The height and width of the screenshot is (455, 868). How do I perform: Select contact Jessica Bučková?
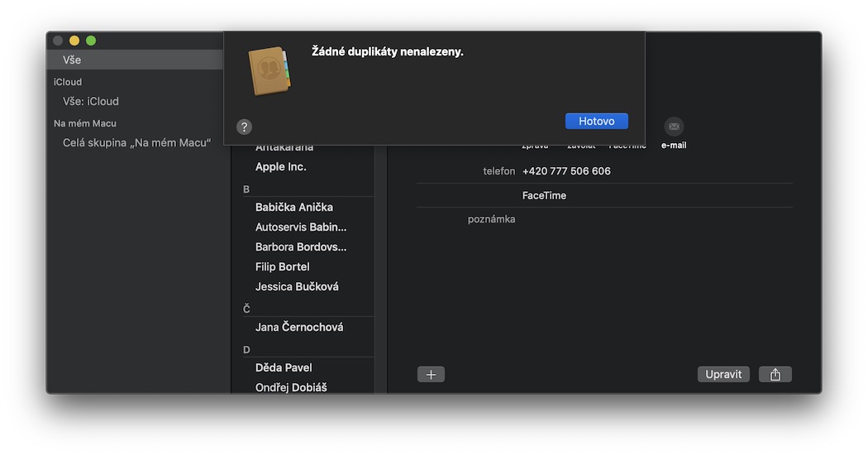297,287
